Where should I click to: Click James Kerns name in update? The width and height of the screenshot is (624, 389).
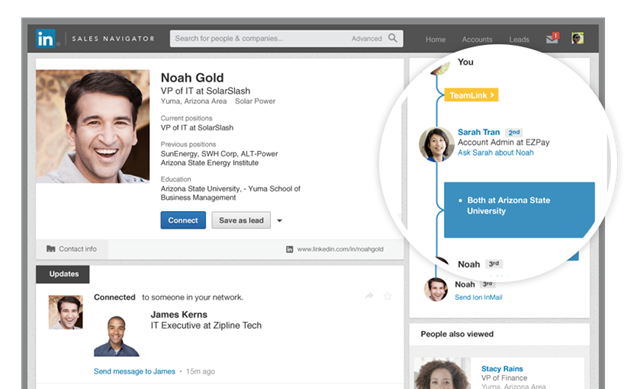179,315
